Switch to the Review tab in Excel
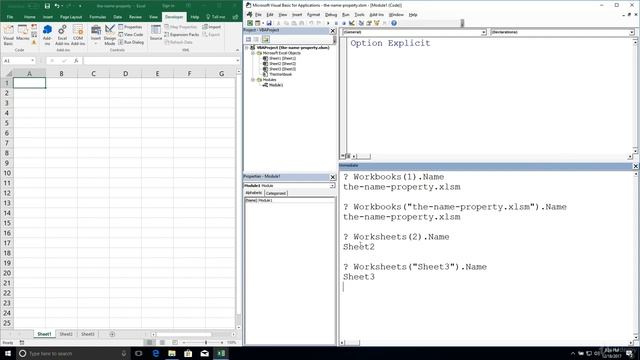Viewport: 640px width, 360px height. click(135, 17)
